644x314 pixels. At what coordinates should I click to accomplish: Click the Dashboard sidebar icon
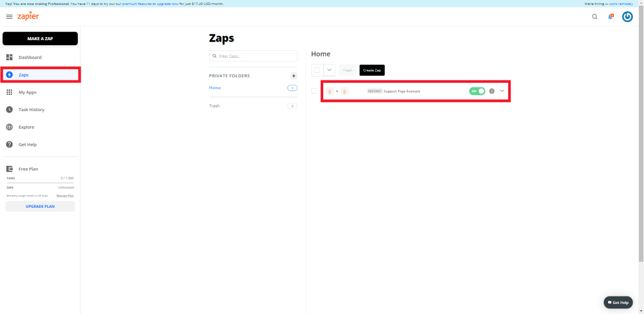(9, 57)
